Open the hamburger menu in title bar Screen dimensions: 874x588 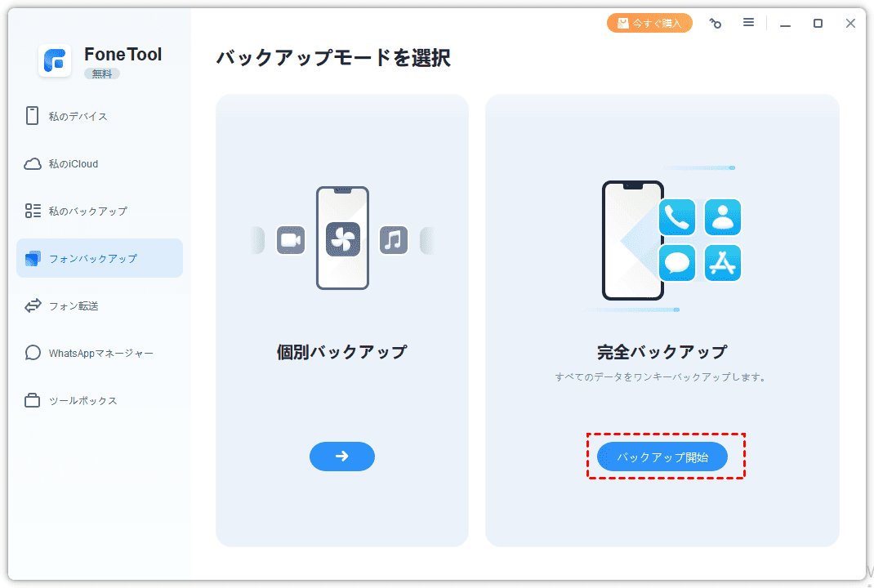748,22
